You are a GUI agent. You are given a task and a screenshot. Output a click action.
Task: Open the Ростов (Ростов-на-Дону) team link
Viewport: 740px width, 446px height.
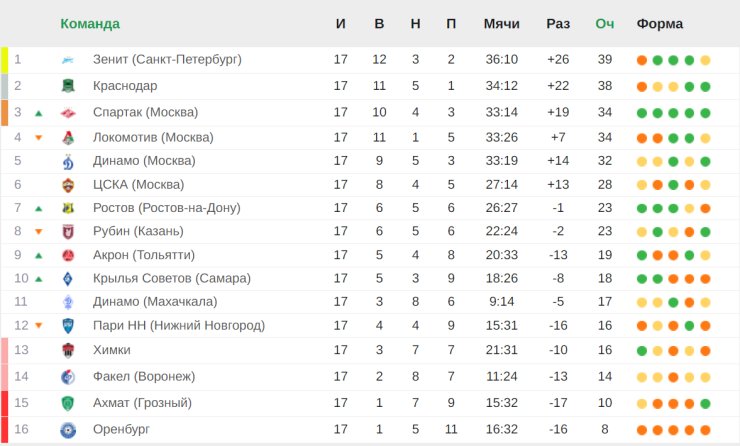click(167, 208)
